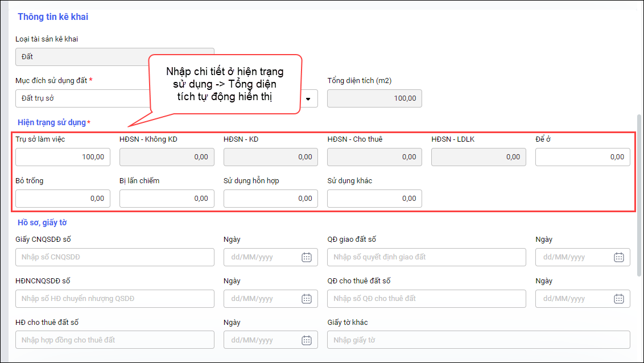Expand the Mục đích sử dụng đất dropdown
This screenshot has height=363, width=644.
308,98
